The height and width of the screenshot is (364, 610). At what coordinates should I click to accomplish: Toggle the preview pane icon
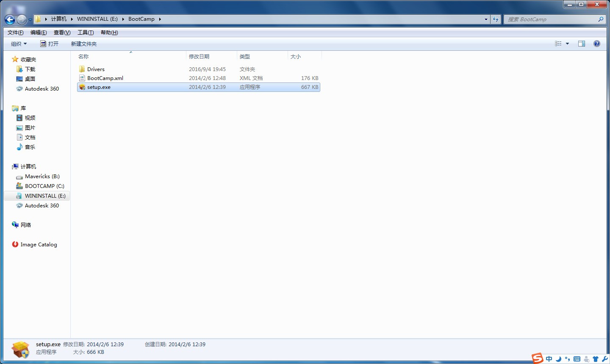click(x=582, y=44)
